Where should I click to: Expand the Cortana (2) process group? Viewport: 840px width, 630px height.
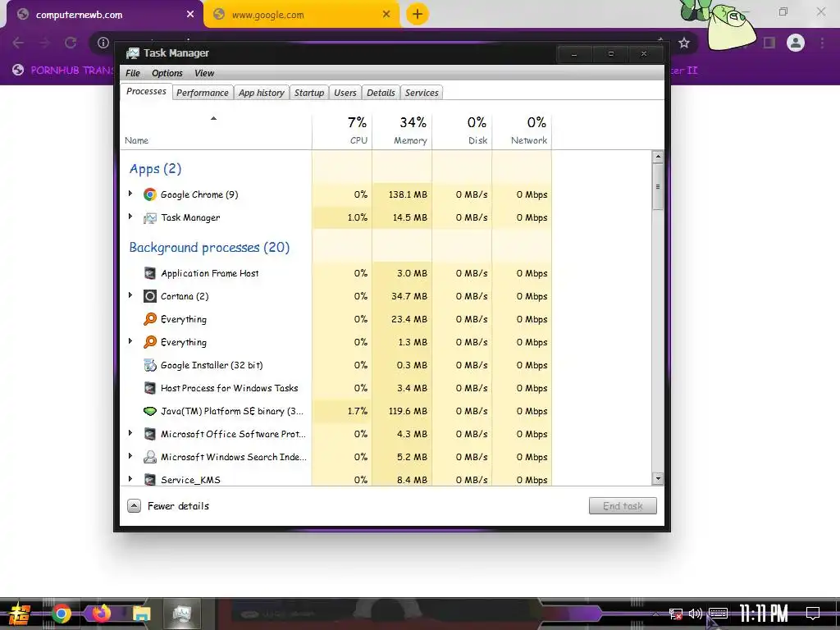point(130,295)
